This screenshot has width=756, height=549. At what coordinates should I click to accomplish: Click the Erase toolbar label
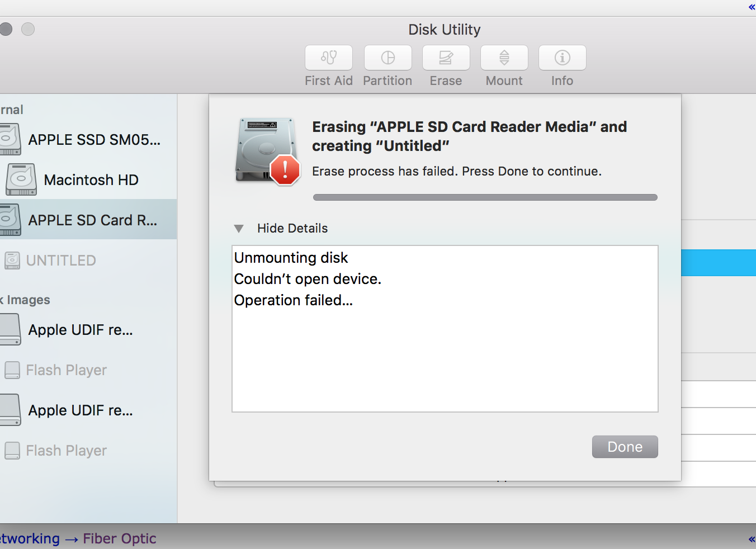tap(446, 81)
